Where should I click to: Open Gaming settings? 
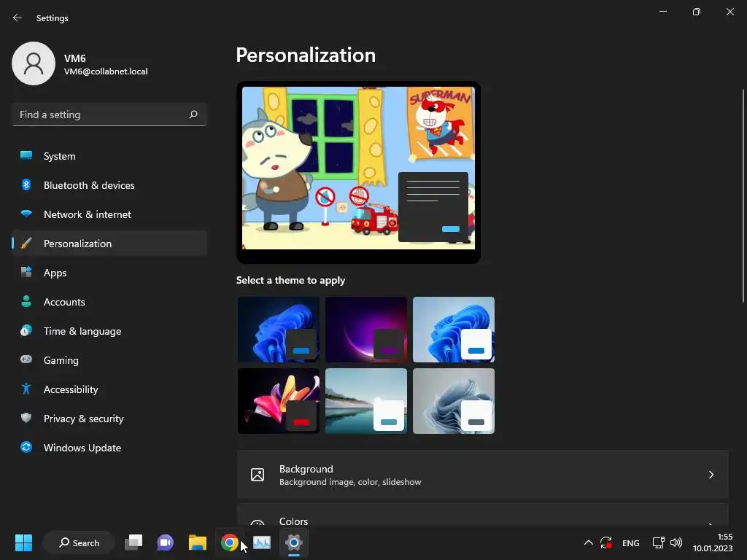click(109, 359)
